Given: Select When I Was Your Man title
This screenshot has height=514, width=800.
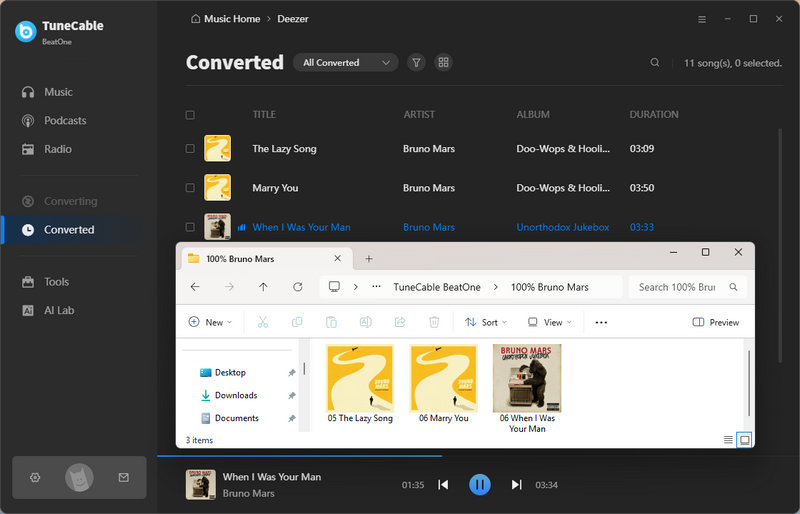Looking at the screenshot, I should coord(301,227).
